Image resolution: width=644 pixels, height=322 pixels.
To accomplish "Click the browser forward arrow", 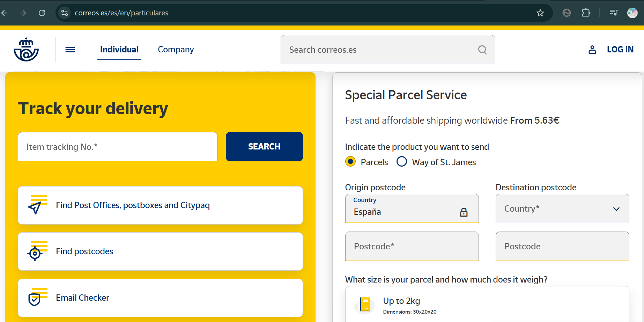I will pyautogui.click(x=23, y=13).
